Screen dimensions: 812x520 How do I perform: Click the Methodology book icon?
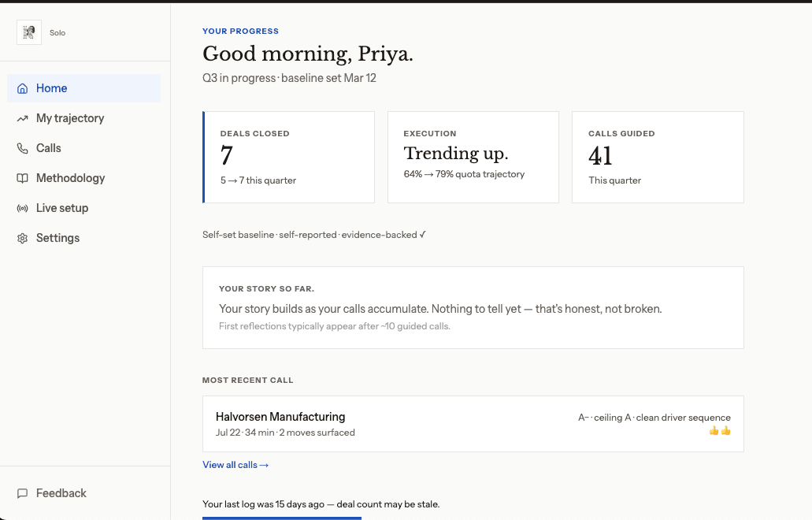[22, 178]
